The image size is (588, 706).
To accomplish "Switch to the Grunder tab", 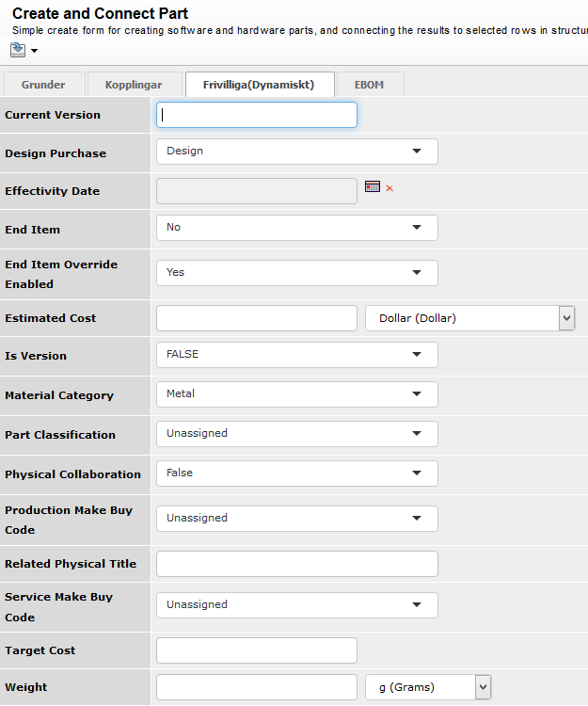I will [43, 85].
